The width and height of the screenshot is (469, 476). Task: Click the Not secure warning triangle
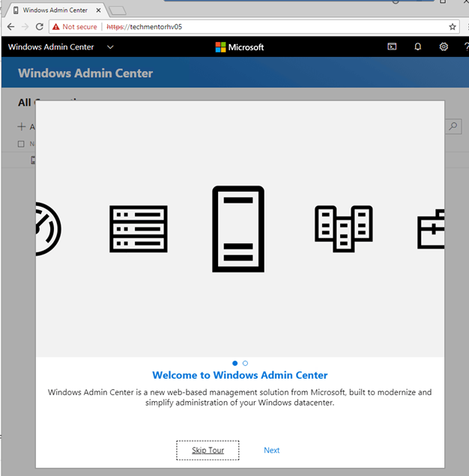[56, 27]
